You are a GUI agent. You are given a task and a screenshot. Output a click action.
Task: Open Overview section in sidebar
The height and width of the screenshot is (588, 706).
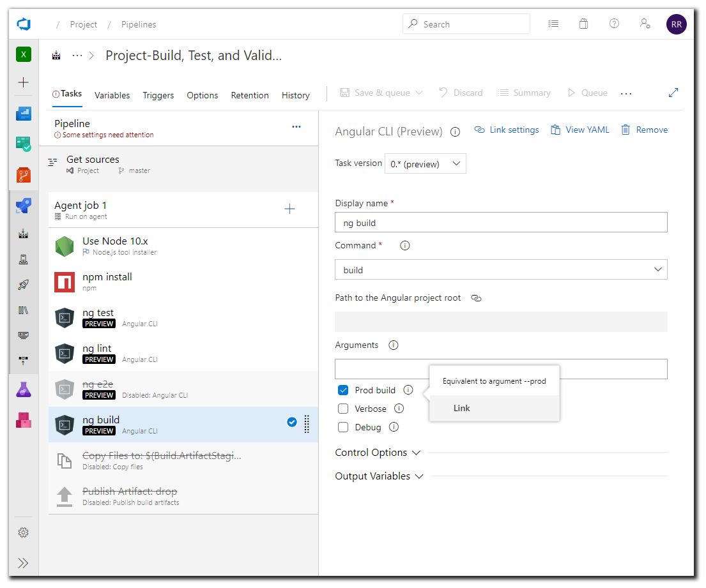pyautogui.click(x=24, y=114)
